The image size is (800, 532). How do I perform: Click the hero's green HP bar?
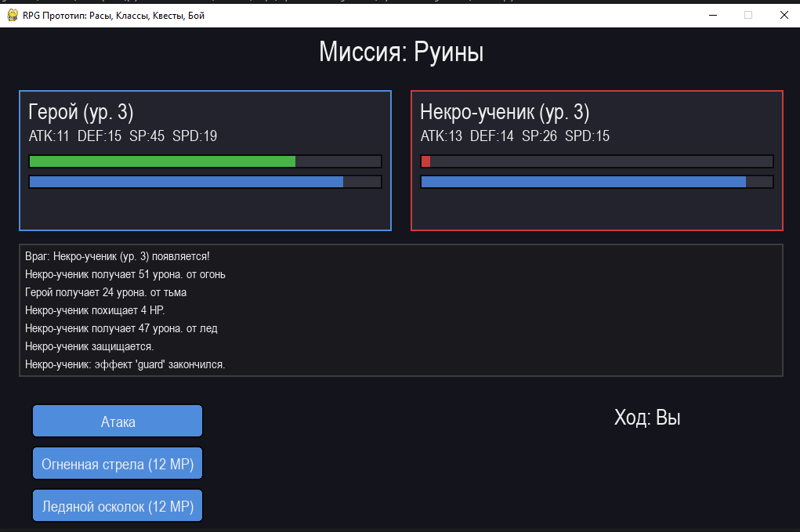point(157,161)
